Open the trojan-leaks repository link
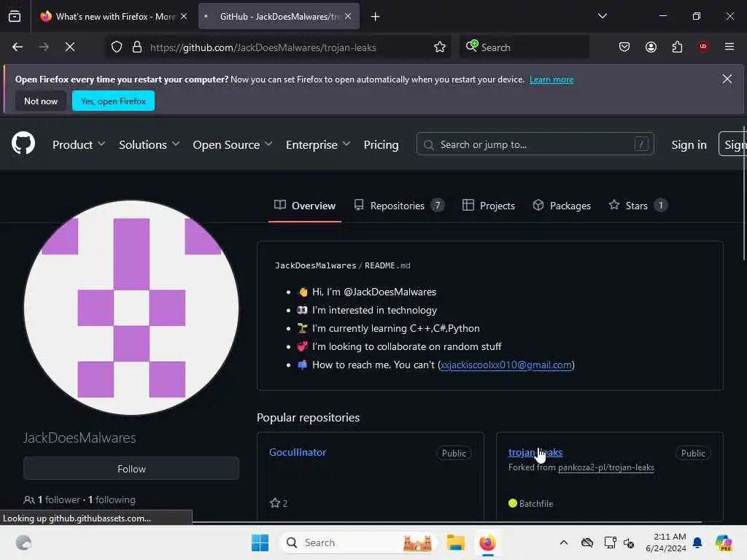 click(x=535, y=452)
